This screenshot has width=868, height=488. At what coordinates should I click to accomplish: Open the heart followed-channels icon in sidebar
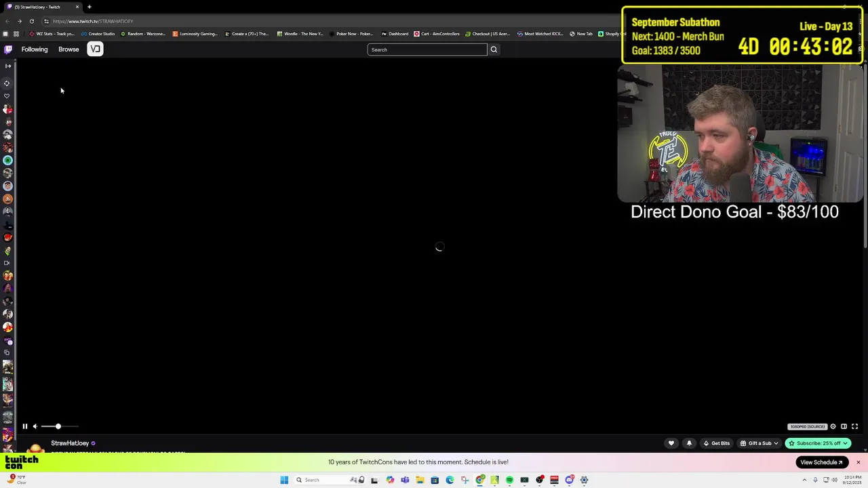coord(7,96)
